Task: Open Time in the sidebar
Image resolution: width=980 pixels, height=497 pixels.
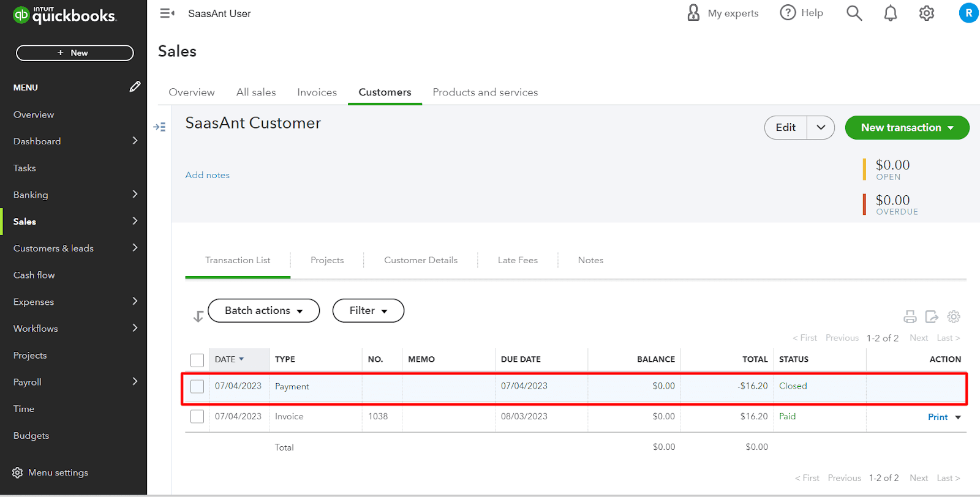Action: click(24, 409)
